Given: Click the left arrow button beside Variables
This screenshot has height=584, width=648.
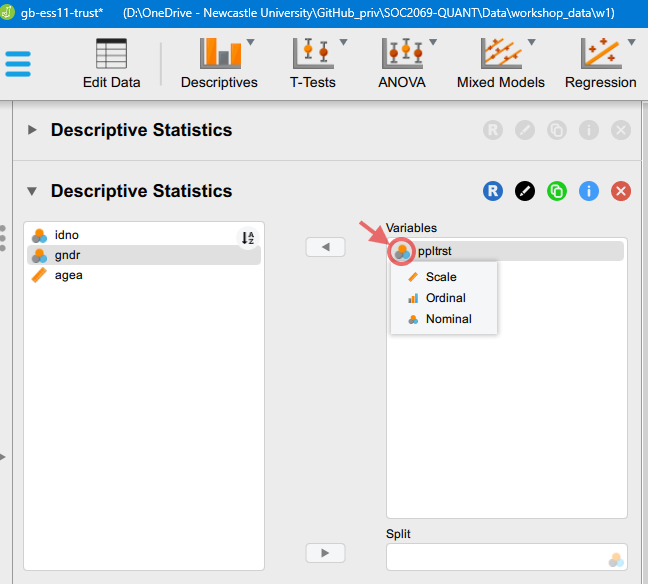Looking at the screenshot, I should 325,247.
